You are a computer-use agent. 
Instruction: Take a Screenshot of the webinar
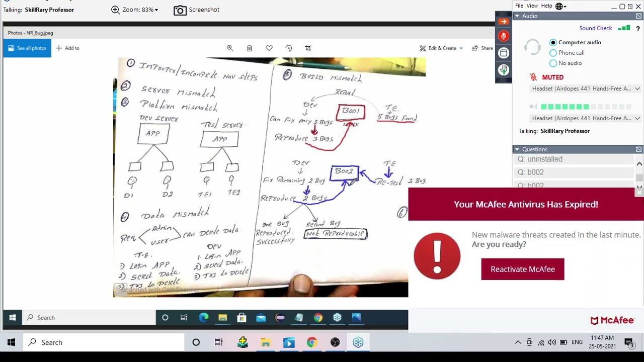tap(197, 10)
